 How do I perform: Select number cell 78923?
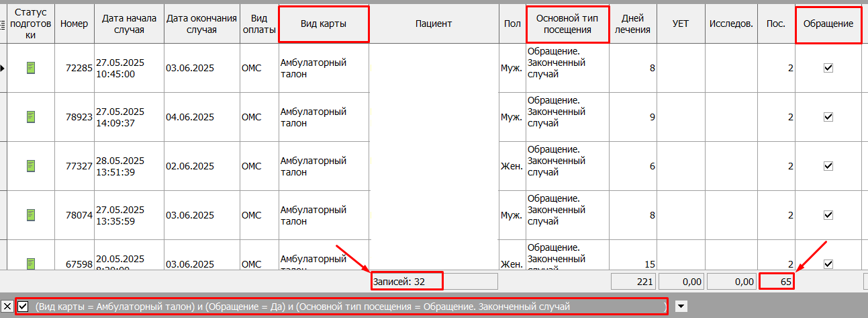(75, 117)
